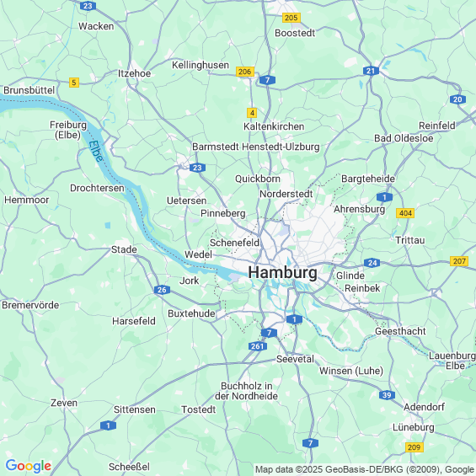Select the Hamburg city label
Image resolution: width=476 pixels, height=476 pixels.
coord(282,272)
